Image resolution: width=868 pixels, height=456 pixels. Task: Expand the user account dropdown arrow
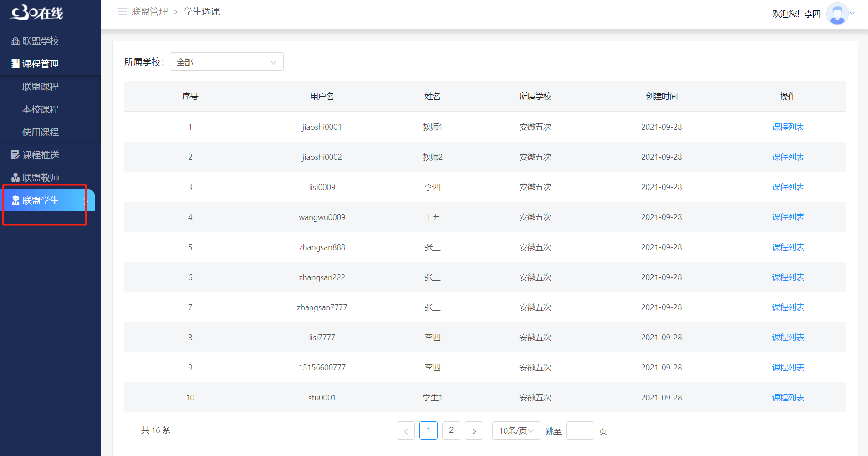coord(852,14)
